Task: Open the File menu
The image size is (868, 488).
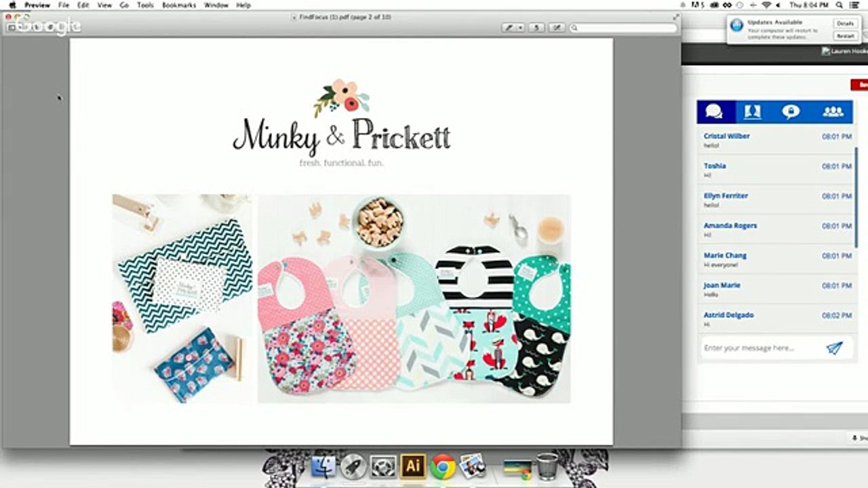Action: pos(64,5)
